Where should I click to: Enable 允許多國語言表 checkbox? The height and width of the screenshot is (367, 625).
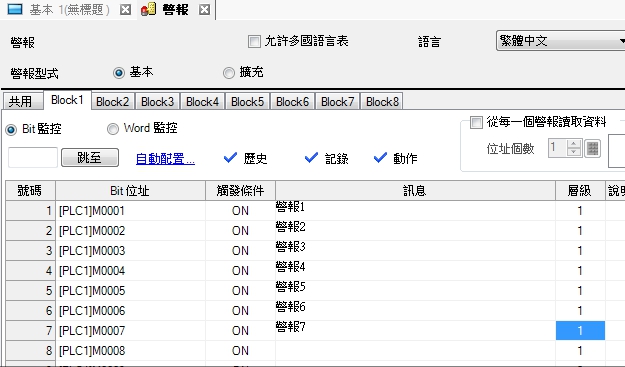254,41
